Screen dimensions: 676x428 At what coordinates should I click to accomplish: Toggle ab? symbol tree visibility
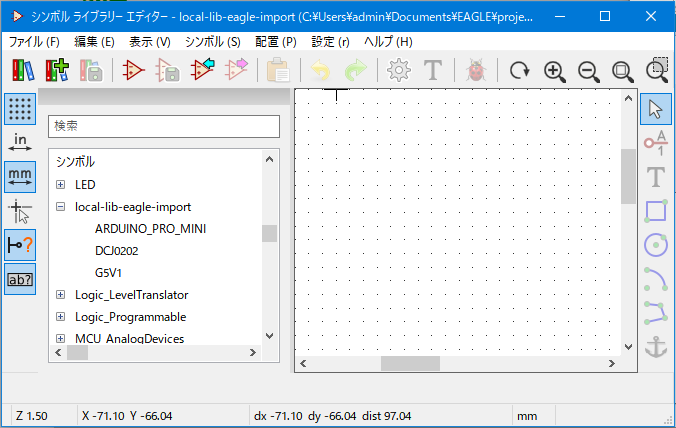coord(20,279)
